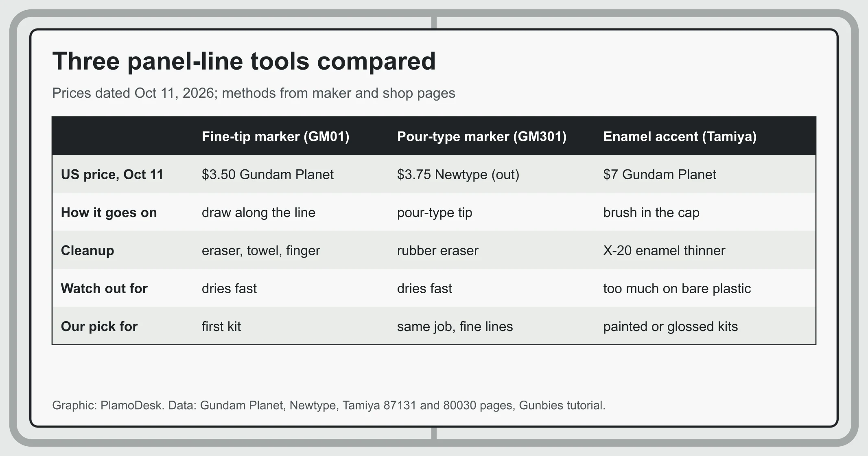Click the 'US price, Oct 11' row label
Screen dimensions: 868x456
point(112,174)
